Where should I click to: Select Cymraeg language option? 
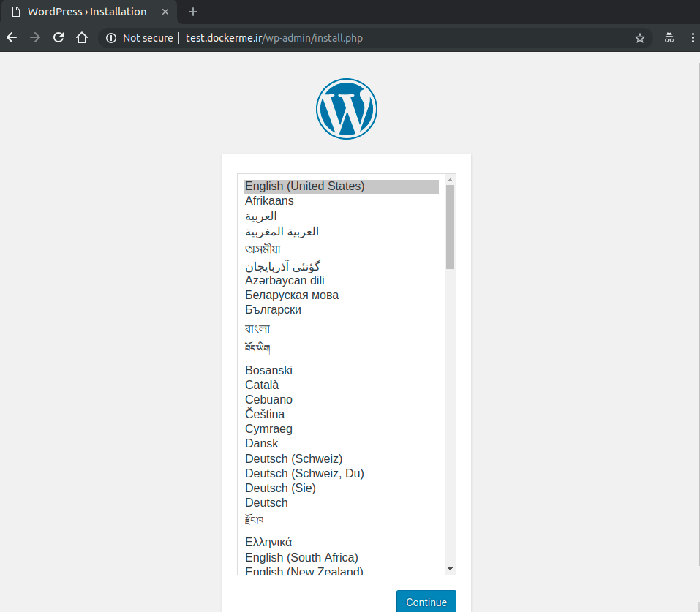point(341,429)
